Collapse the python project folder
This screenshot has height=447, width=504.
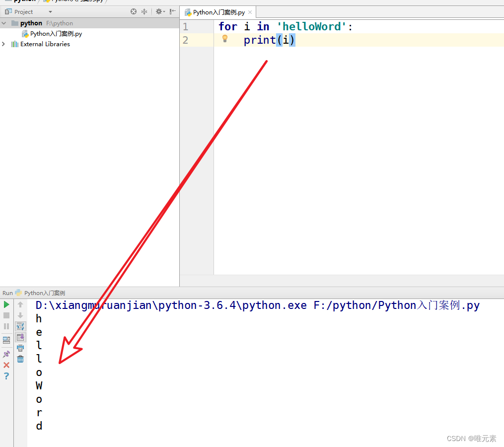4,23
